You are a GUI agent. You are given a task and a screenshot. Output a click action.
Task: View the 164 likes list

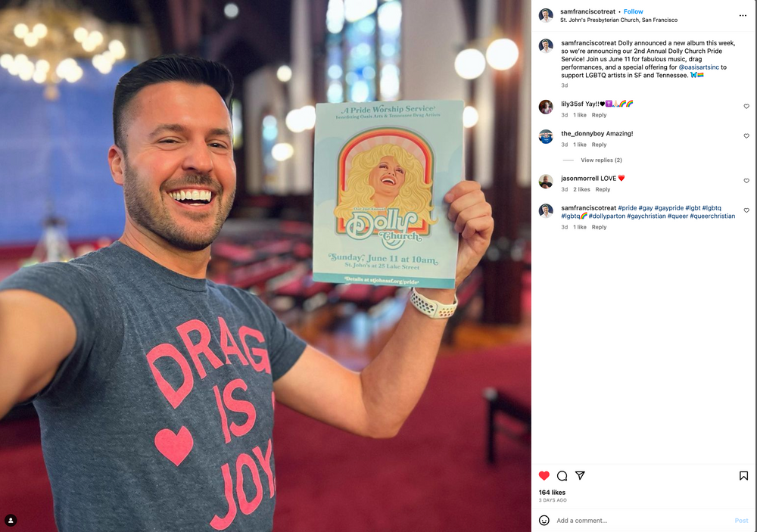pos(552,493)
